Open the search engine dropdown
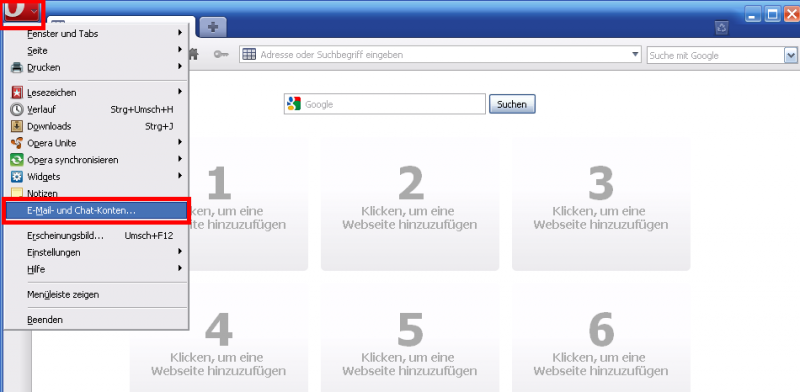 point(791,55)
